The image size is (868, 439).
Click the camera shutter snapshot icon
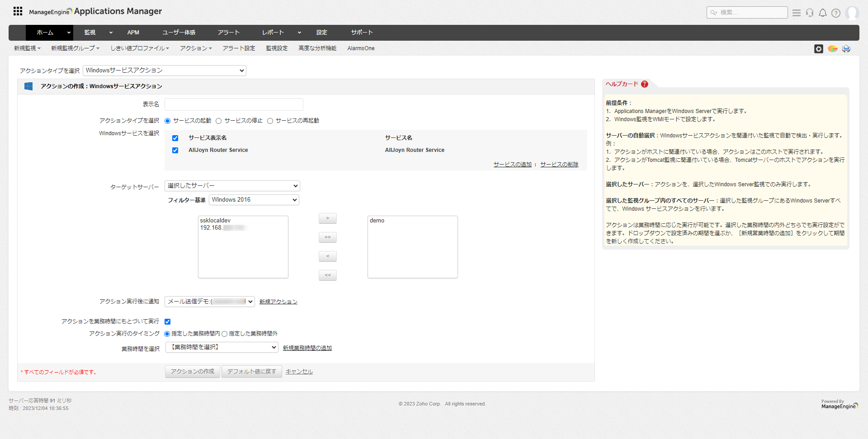coord(819,49)
